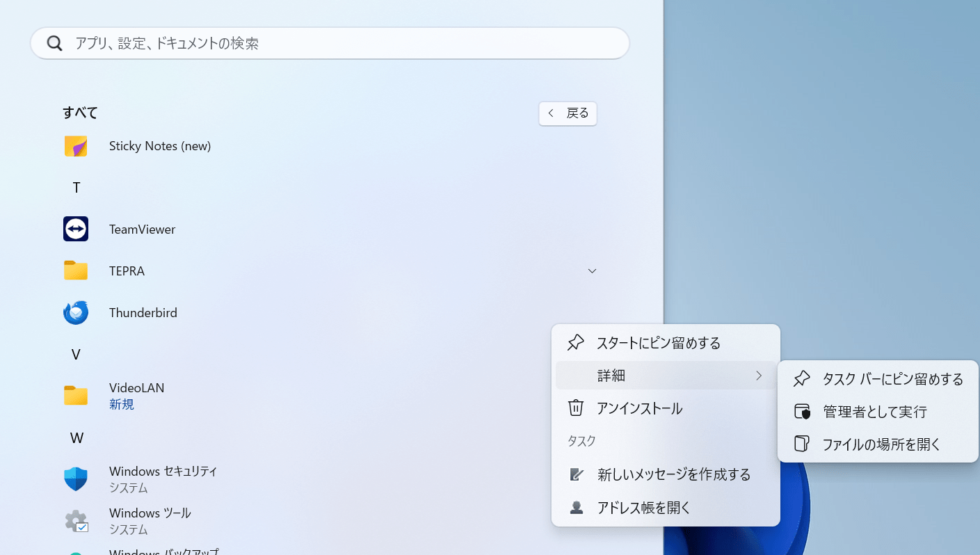Click the file location icon beside ファイルの場所を開く
This screenshot has height=555, width=980.
point(802,444)
